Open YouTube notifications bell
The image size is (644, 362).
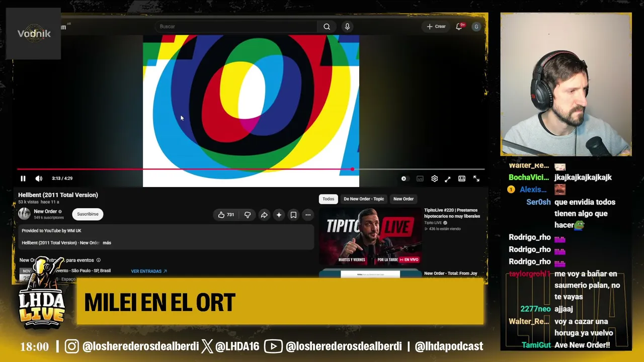click(459, 27)
